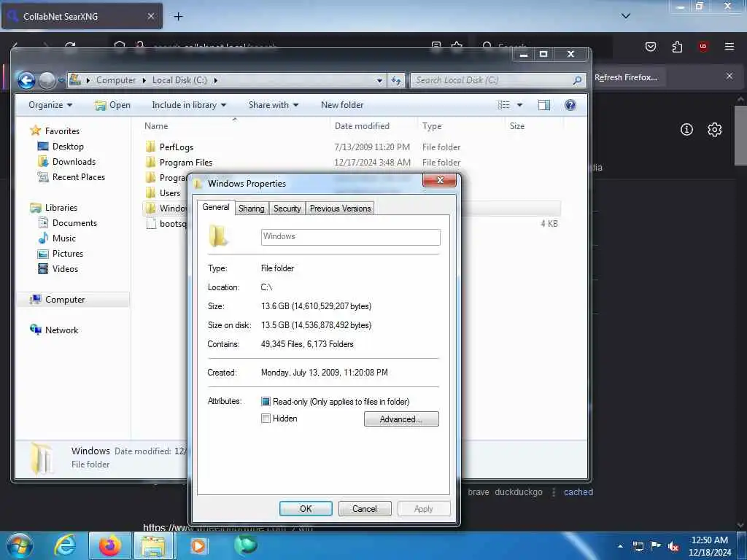
Task: Go back using Explorer's back arrow
Action: 26,80
